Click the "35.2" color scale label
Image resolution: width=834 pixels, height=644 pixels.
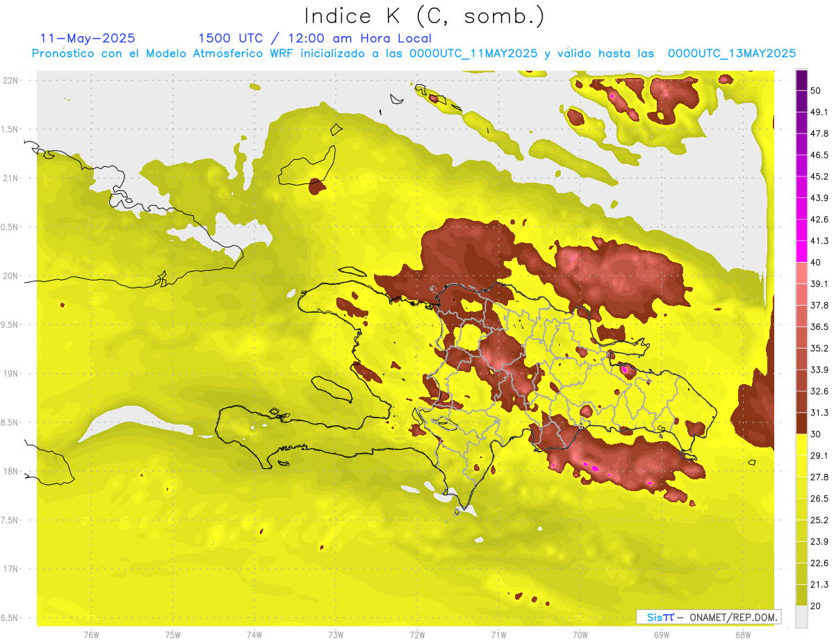coord(819,348)
